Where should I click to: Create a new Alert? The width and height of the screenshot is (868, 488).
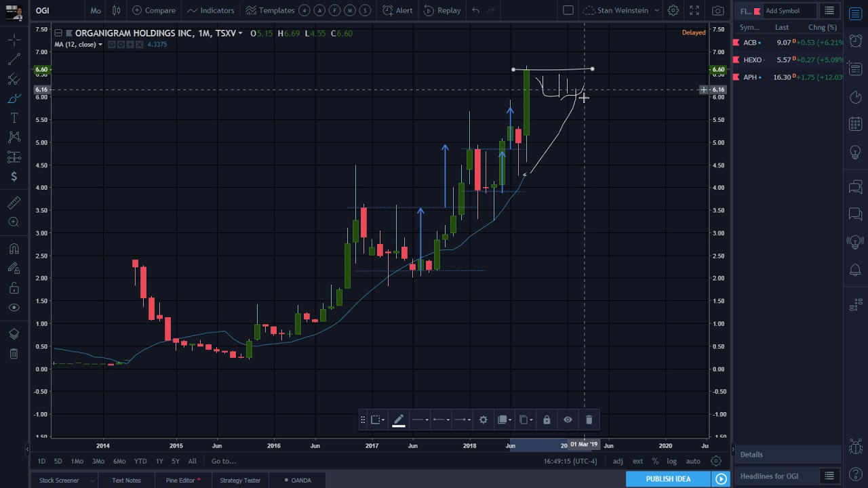[x=397, y=10]
